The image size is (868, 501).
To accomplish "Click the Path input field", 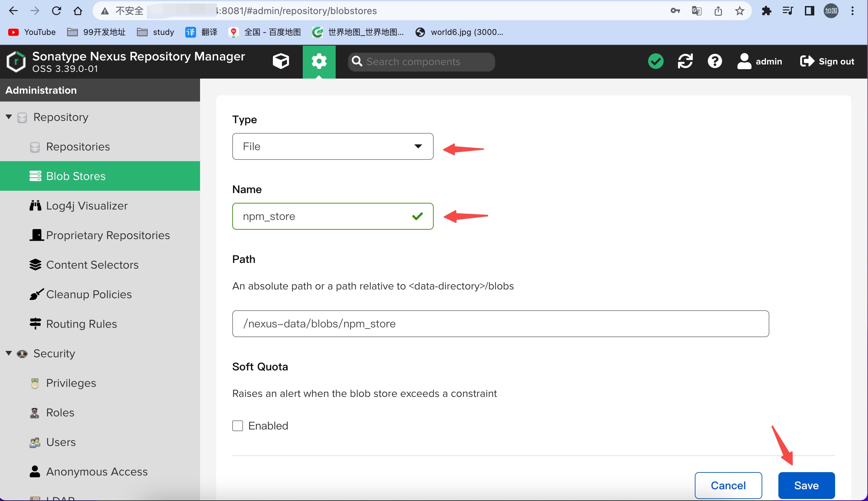I will click(x=500, y=323).
